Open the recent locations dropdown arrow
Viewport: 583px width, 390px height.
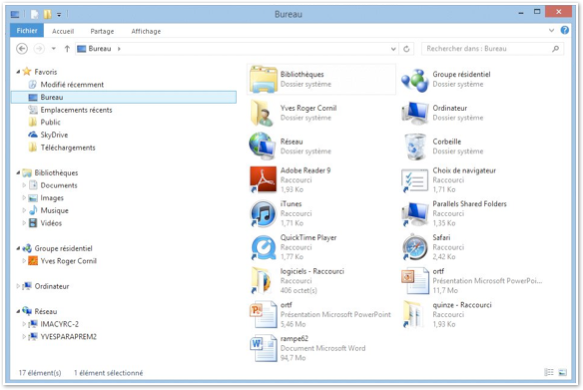click(54, 49)
